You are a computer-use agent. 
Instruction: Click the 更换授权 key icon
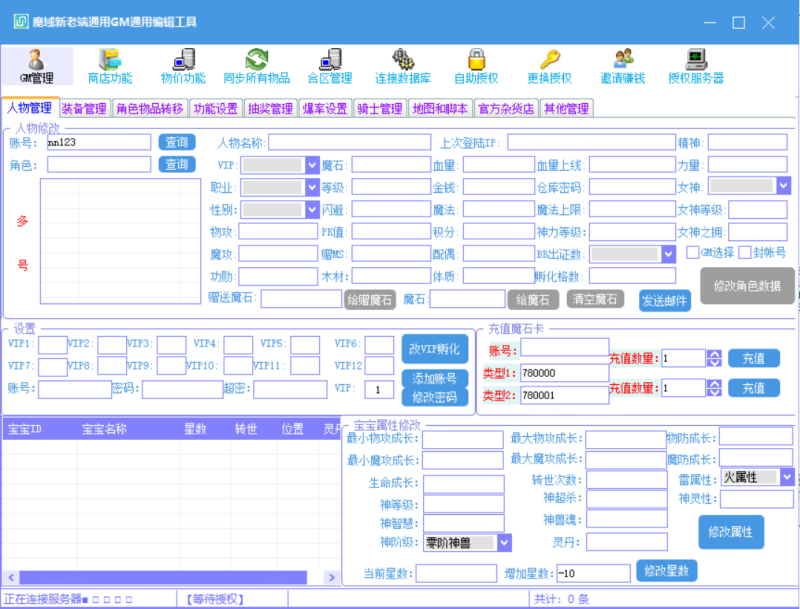[x=549, y=66]
